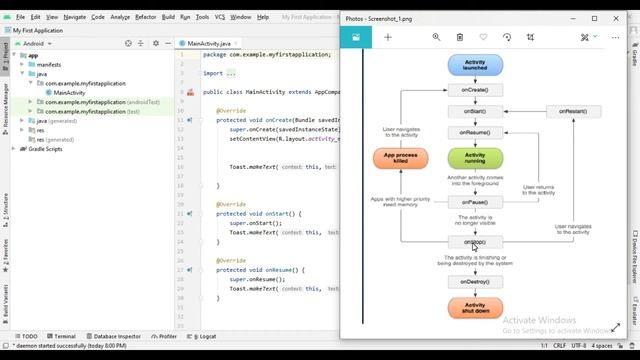The width and height of the screenshot is (640, 360).
Task: Open the Edit & Create dropdown in Photos
Action: (x=589, y=37)
